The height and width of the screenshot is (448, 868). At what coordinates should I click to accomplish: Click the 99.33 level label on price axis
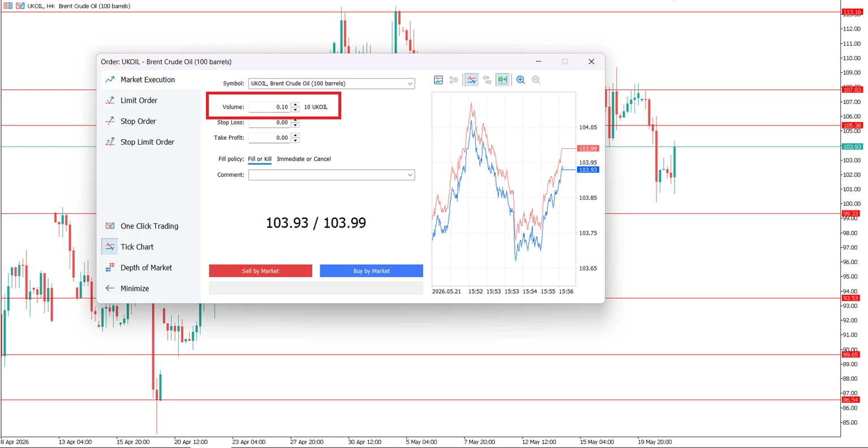pyautogui.click(x=850, y=213)
